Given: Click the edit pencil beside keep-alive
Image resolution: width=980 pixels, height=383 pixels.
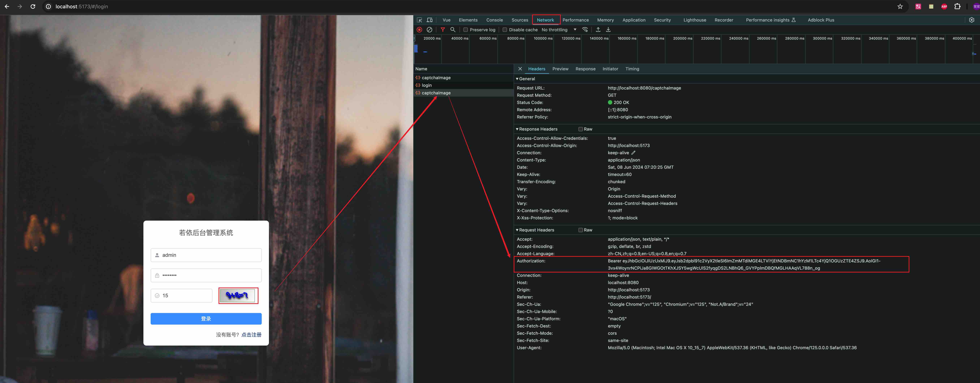Looking at the screenshot, I should coord(633,153).
